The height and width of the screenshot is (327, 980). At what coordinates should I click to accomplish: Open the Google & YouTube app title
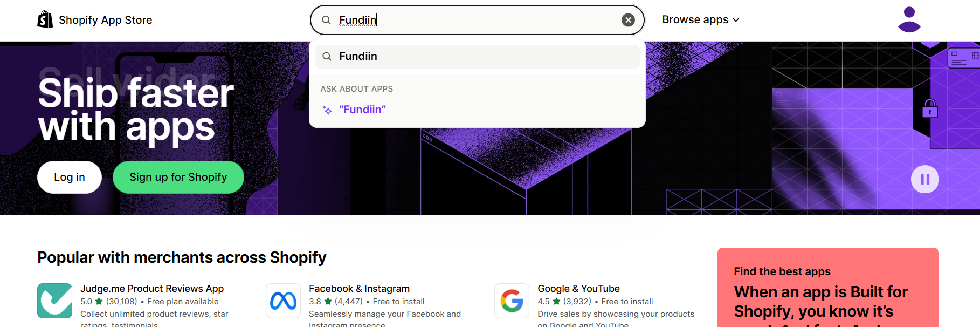tap(578, 289)
